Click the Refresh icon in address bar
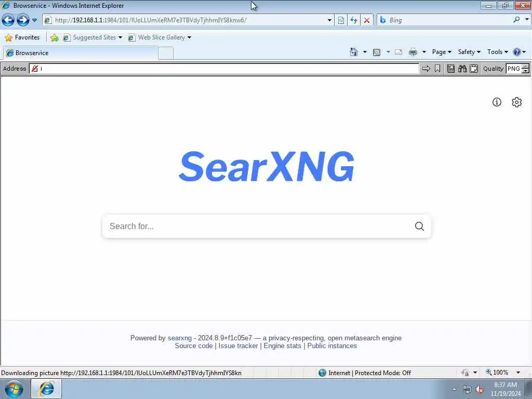The height and width of the screenshot is (399, 532). point(353,20)
